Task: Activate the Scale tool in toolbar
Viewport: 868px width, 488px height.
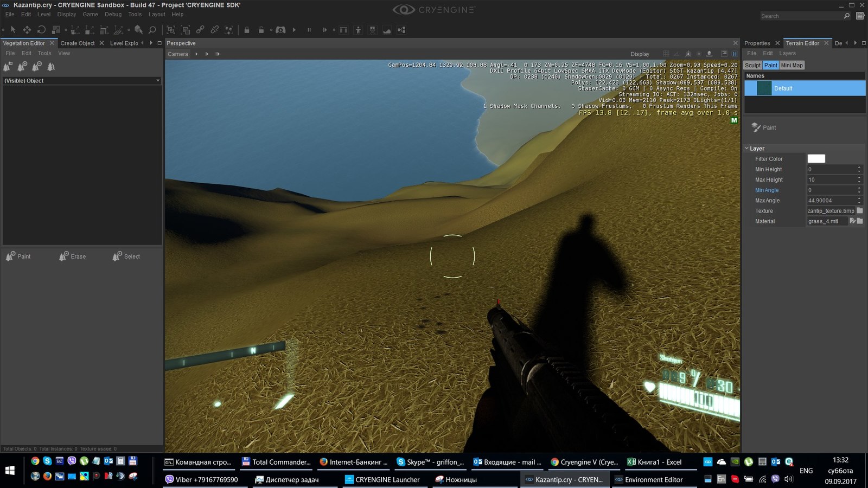Action: click(56, 30)
